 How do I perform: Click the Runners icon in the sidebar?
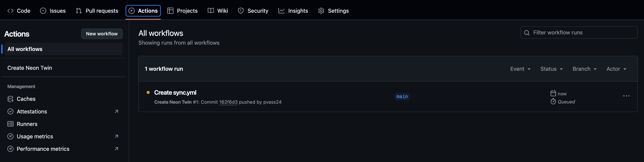point(10,124)
